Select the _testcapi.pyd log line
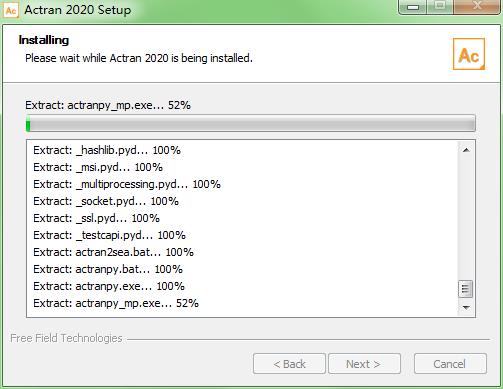The width and height of the screenshot is (503, 389). pos(109,235)
